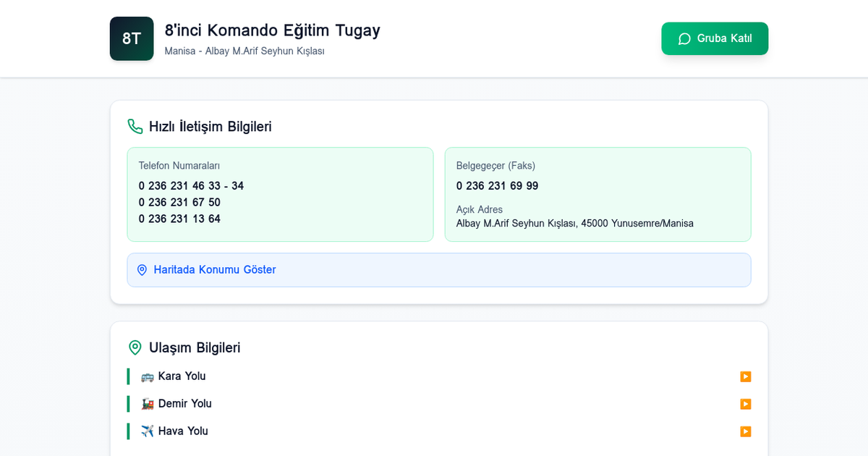
Task: Open the Haritada Konumu Göster link
Action: coord(214,269)
